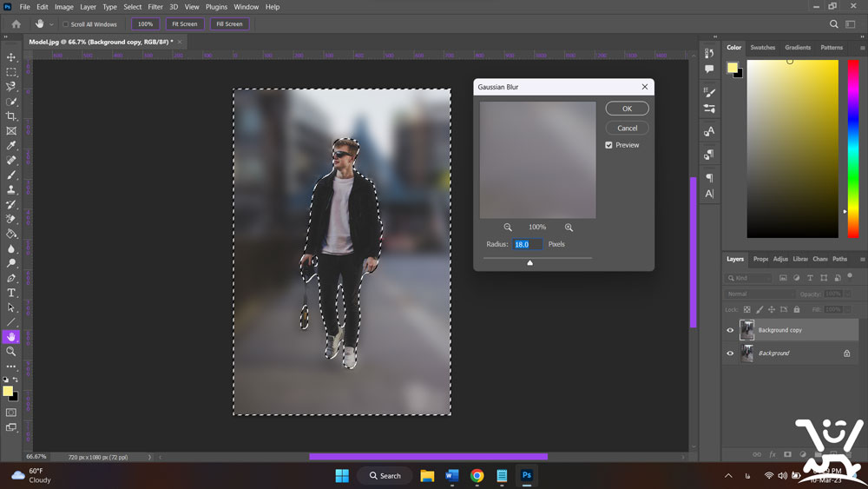The image size is (868, 489).
Task: Toggle pixel layer filter icon
Action: coord(783,278)
